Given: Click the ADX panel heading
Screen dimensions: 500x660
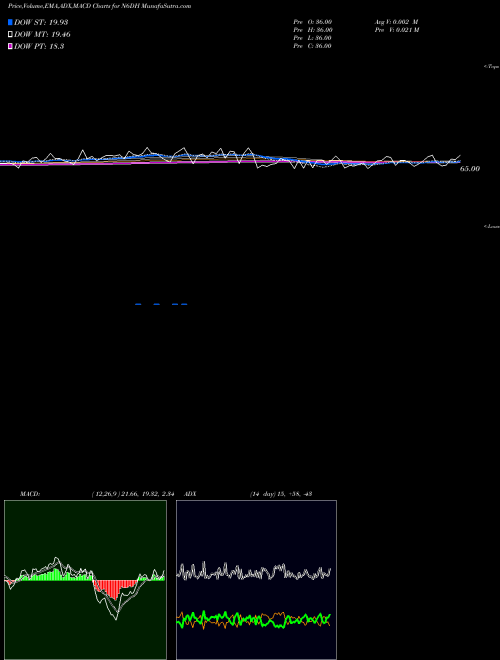Looking at the screenshot, I should click(x=191, y=494).
